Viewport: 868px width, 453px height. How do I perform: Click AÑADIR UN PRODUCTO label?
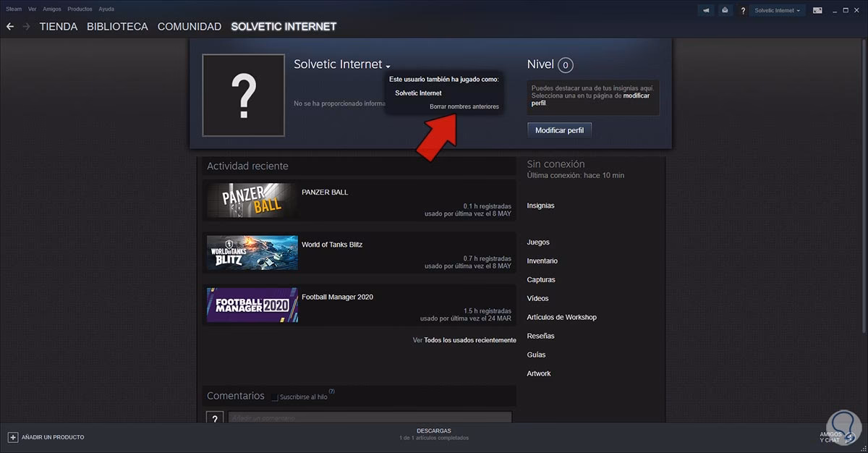pyautogui.click(x=53, y=437)
